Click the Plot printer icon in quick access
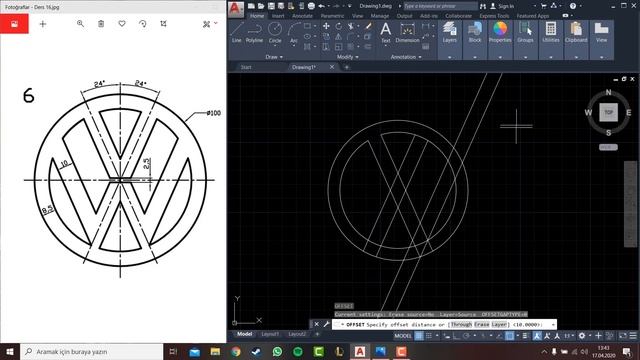This screenshot has width=640, height=360. tap(311, 6)
